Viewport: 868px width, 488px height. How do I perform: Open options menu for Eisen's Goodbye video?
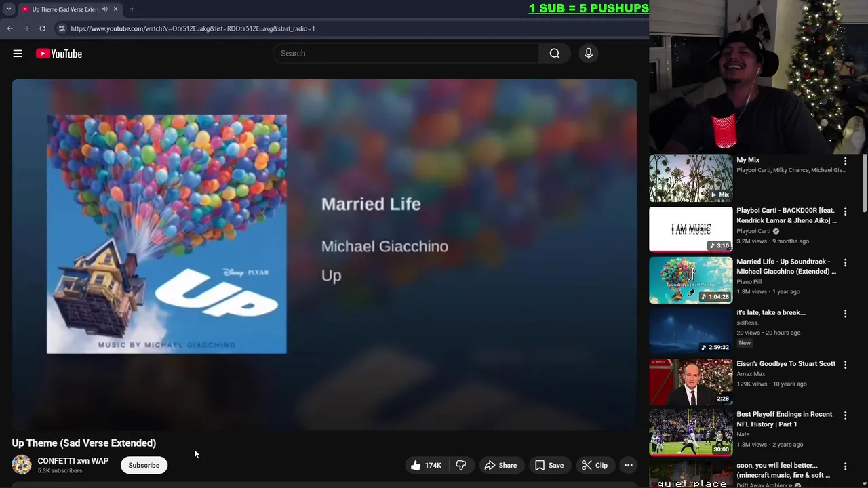pyautogui.click(x=845, y=365)
